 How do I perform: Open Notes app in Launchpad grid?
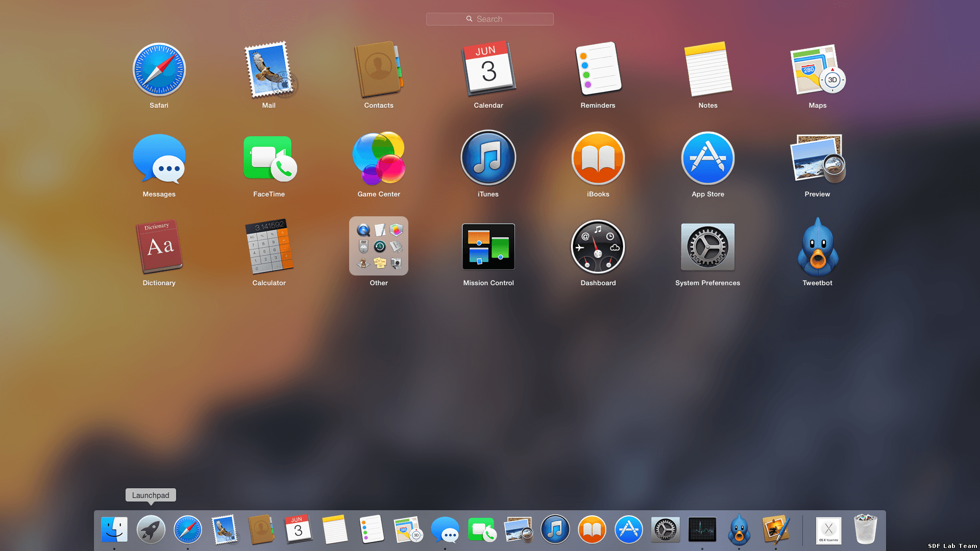click(x=708, y=69)
